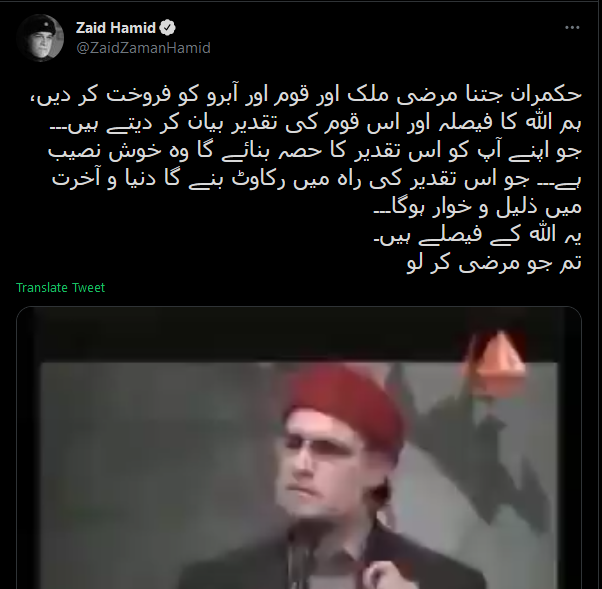Click the last line تم جو مرضی کر لو
The width and height of the screenshot is (602, 589).
click(x=494, y=263)
